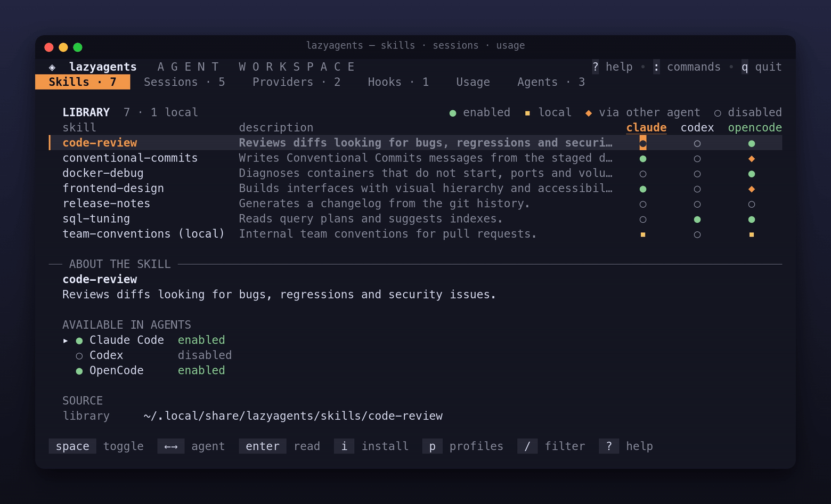831x504 pixels.
Task: Click team-conventions local square under opencode
Action: tap(752, 234)
